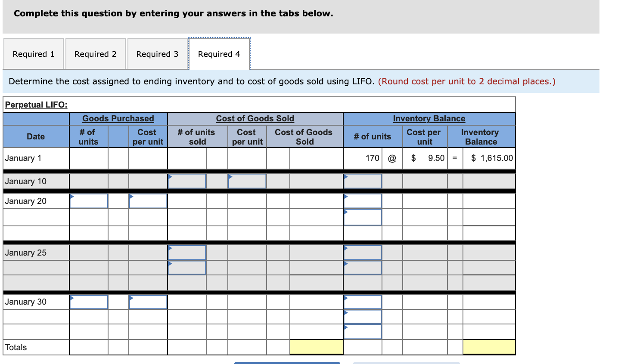Viewport: 621px width, 364px height.
Task: Select the Required 3 tab
Action: [157, 54]
